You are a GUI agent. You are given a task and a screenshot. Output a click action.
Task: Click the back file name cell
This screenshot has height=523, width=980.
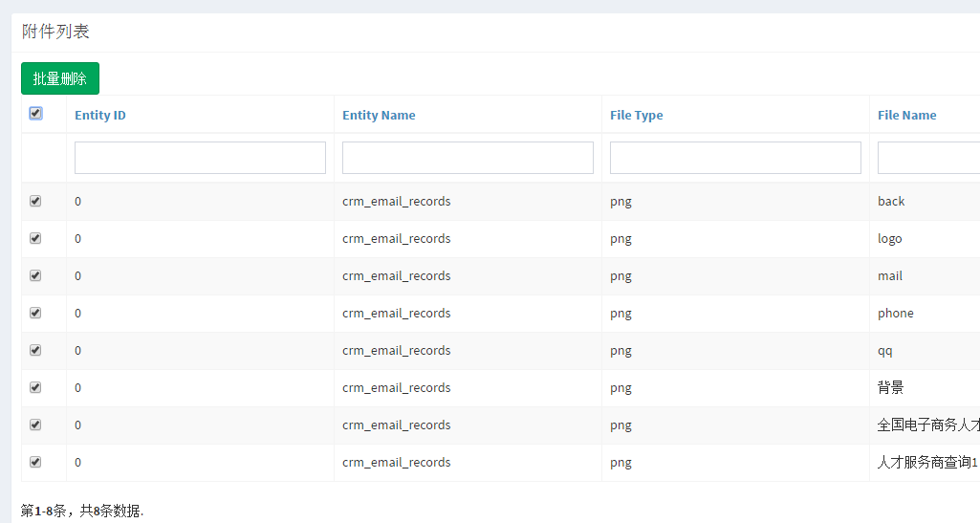pyautogui.click(x=891, y=202)
